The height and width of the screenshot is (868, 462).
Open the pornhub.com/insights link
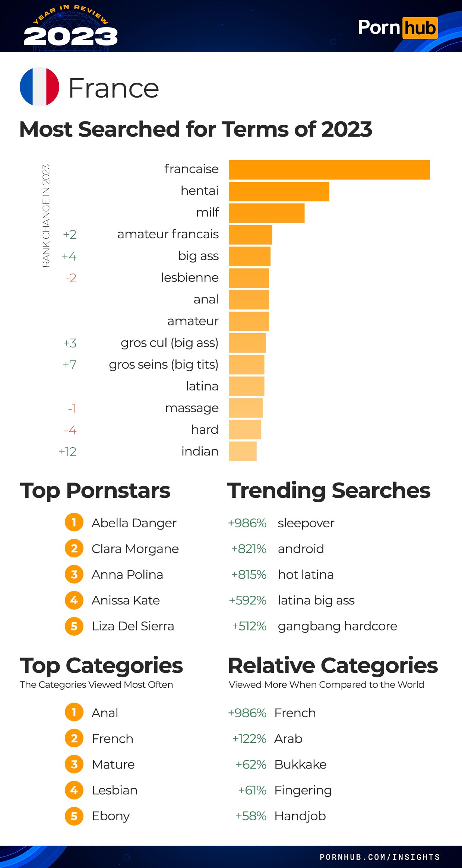(380, 857)
